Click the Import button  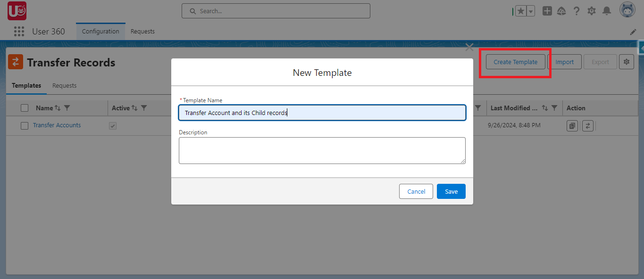pos(565,62)
